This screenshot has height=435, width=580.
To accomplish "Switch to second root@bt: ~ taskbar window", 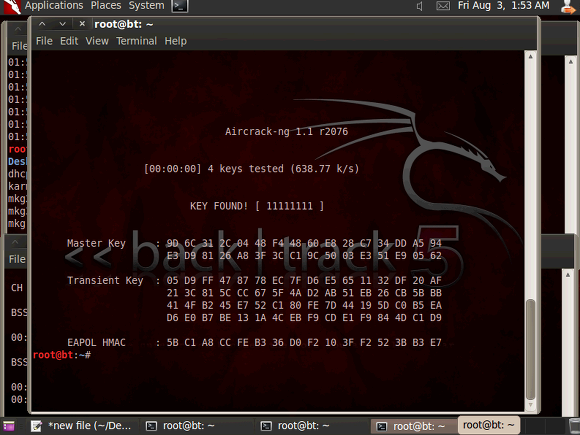I will point(310,426).
